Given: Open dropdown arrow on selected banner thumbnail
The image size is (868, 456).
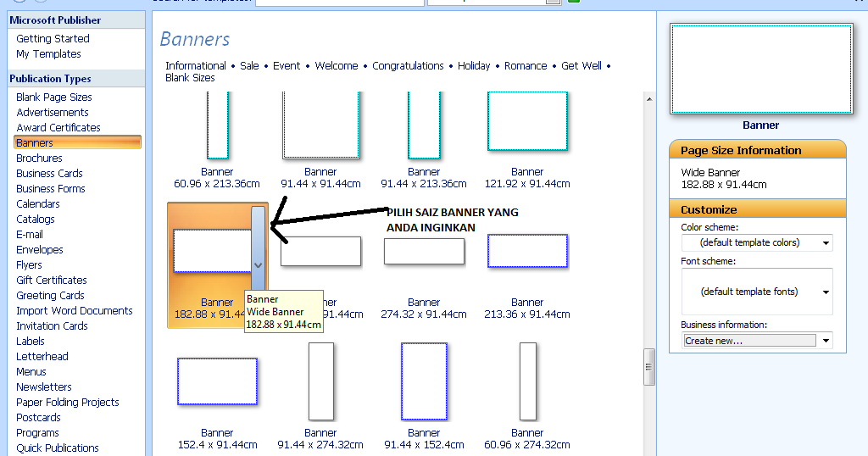Looking at the screenshot, I should click(258, 265).
